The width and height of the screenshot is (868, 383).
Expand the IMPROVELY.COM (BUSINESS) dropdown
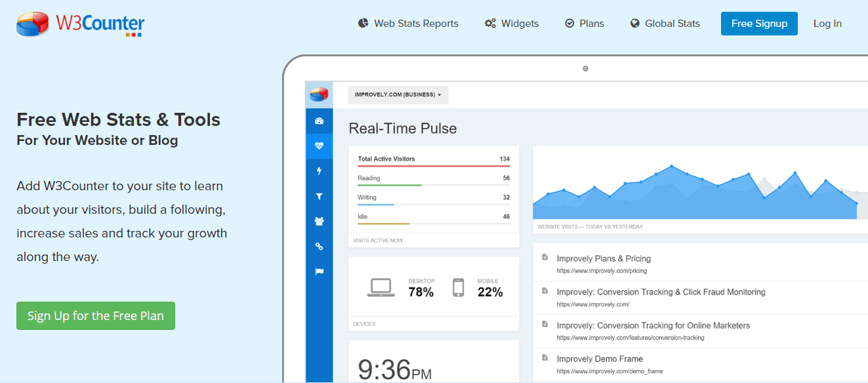pyautogui.click(x=398, y=94)
